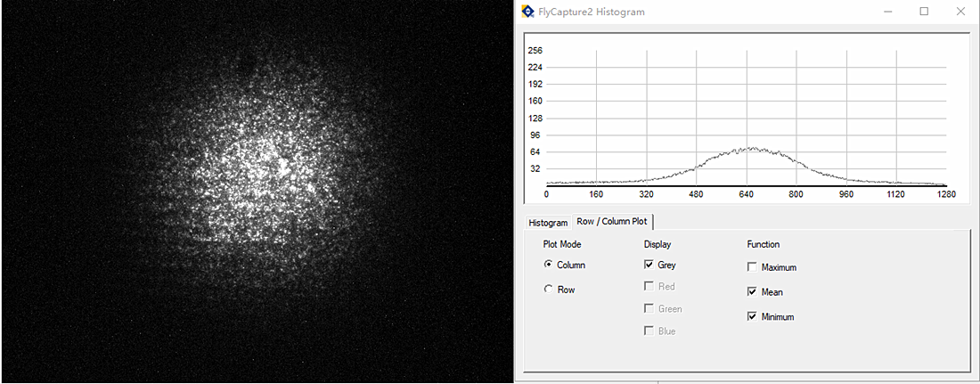Screen dimensions: 980x384
Task: Click the 256 label on the y-axis
Action: (535, 51)
